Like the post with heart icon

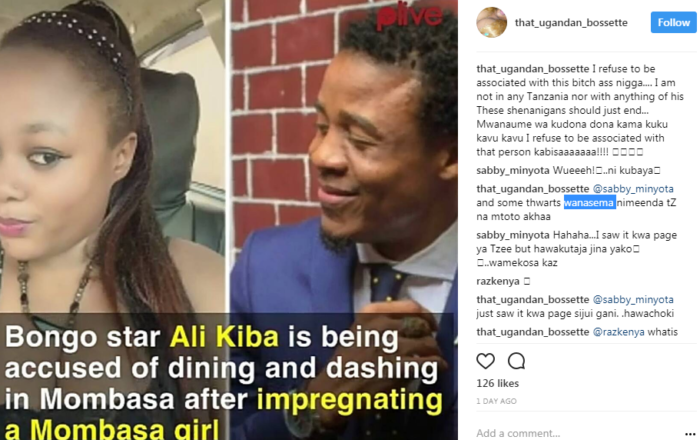click(x=485, y=361)
